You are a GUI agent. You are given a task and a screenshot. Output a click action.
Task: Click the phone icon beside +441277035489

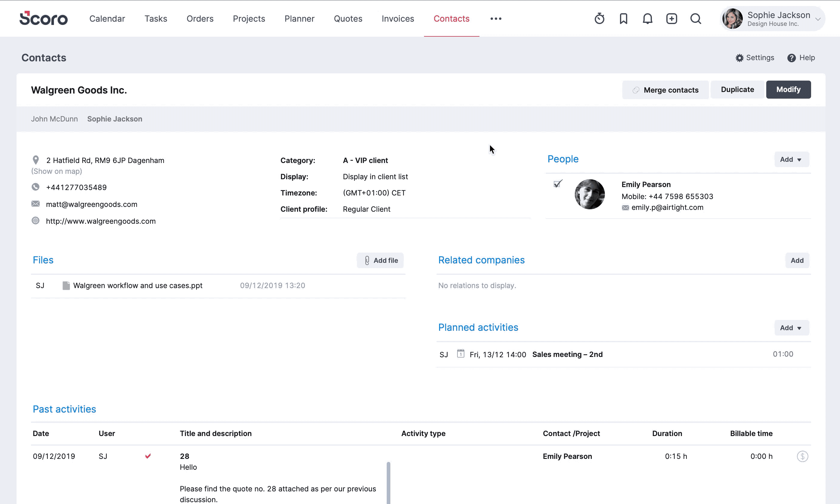(x=35, y=187)
